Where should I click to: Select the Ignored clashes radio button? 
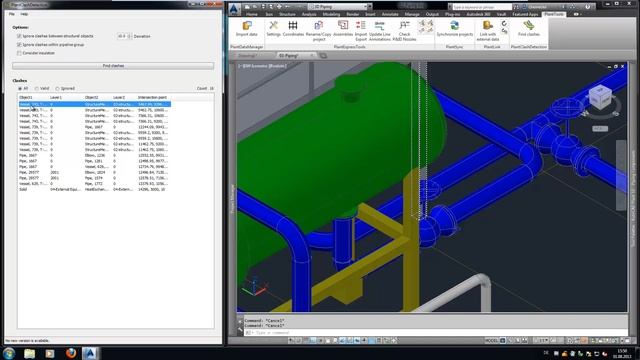(58, 89)
